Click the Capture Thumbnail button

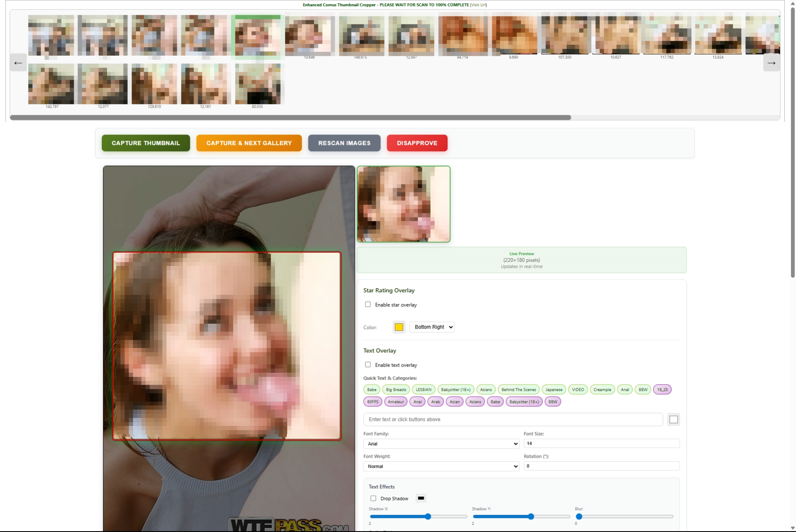pos(145,143)
